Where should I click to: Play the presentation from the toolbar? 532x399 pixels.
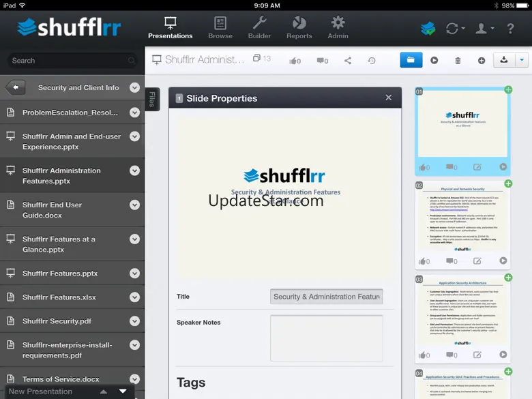(x=434, y=60)
